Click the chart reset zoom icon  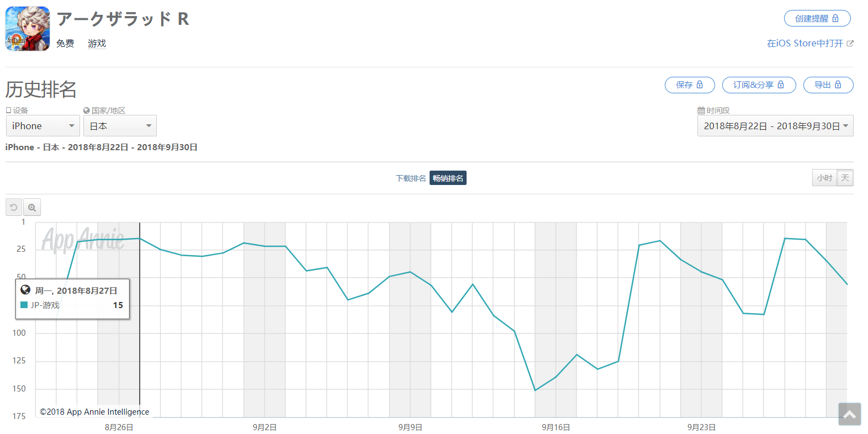pyautogui.click(x=14, y=208)
